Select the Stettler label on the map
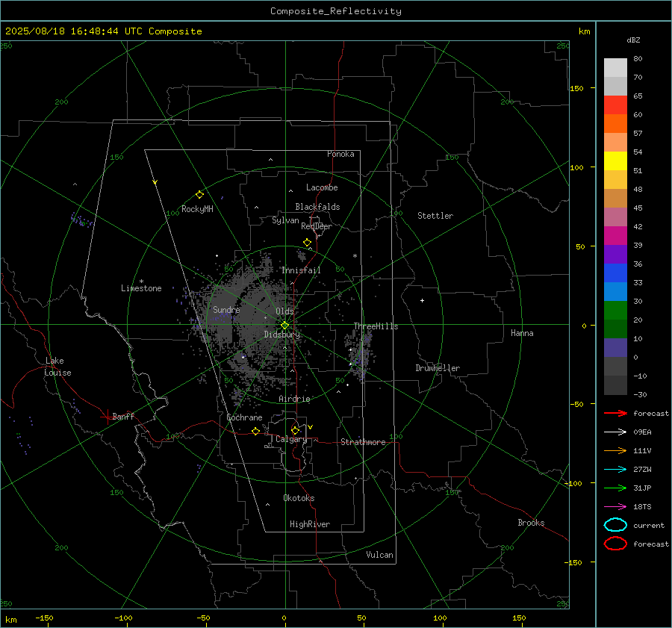This screenshot has height=628, width=672. point(435,216)
